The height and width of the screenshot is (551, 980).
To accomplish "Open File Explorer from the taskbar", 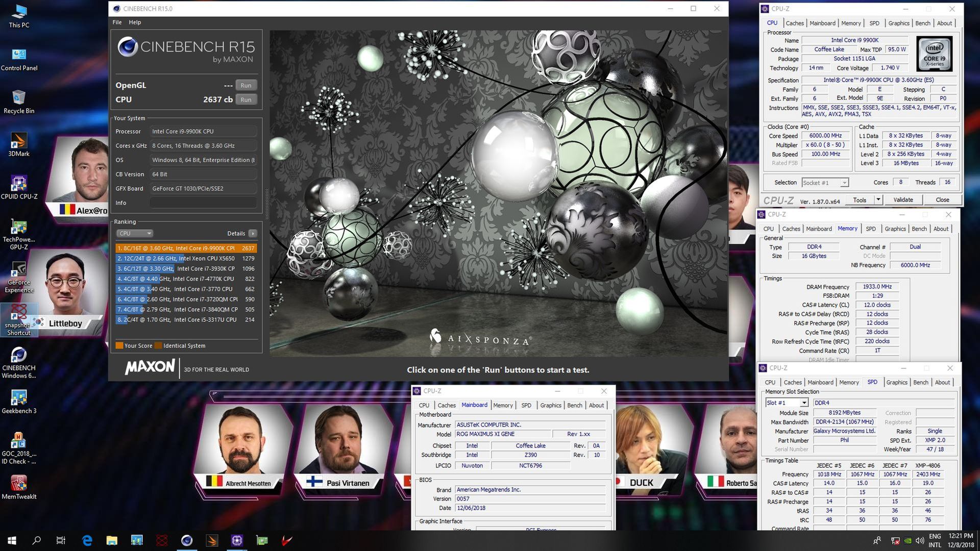I will point(112,540).
